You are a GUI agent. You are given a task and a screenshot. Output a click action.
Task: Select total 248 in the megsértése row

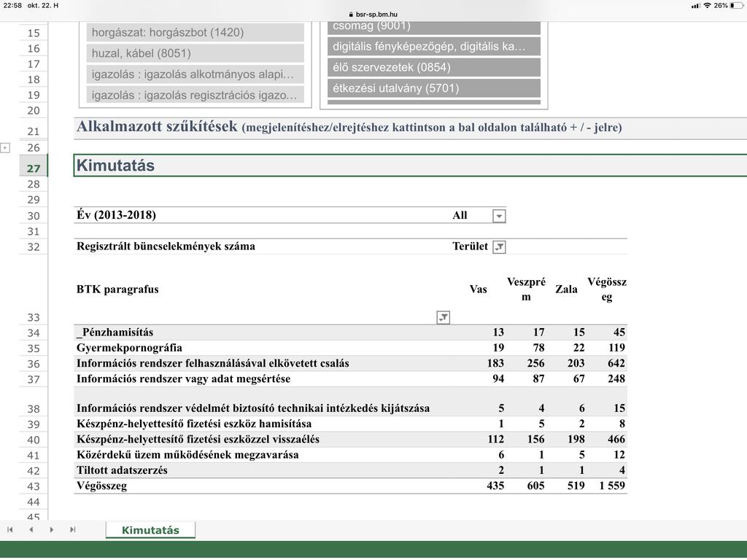(616, 378)
